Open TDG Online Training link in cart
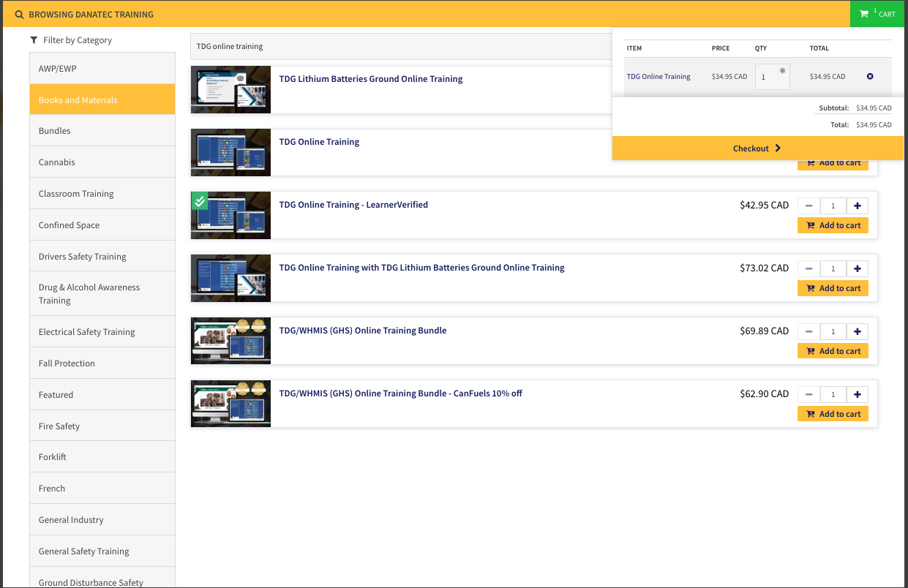This screenshot has width=908, height=588. [x=659, y=76]
